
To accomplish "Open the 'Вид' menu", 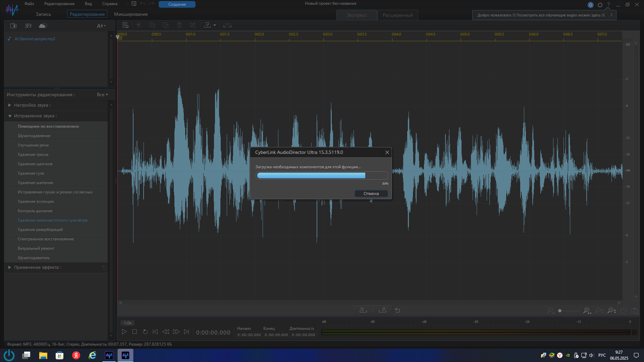I will [x=88, y=4].
